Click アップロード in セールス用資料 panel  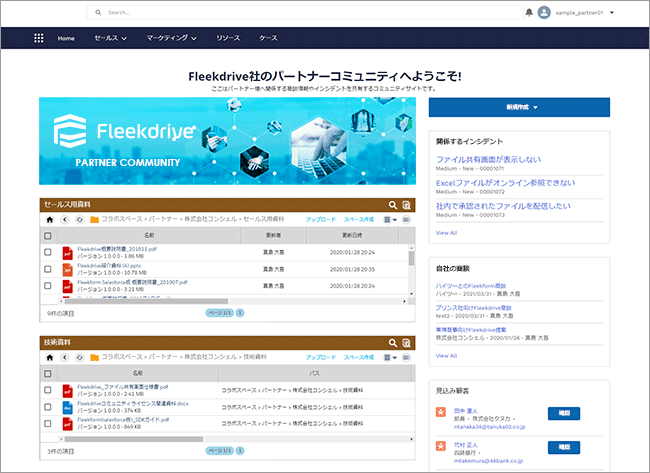point(321,219)
